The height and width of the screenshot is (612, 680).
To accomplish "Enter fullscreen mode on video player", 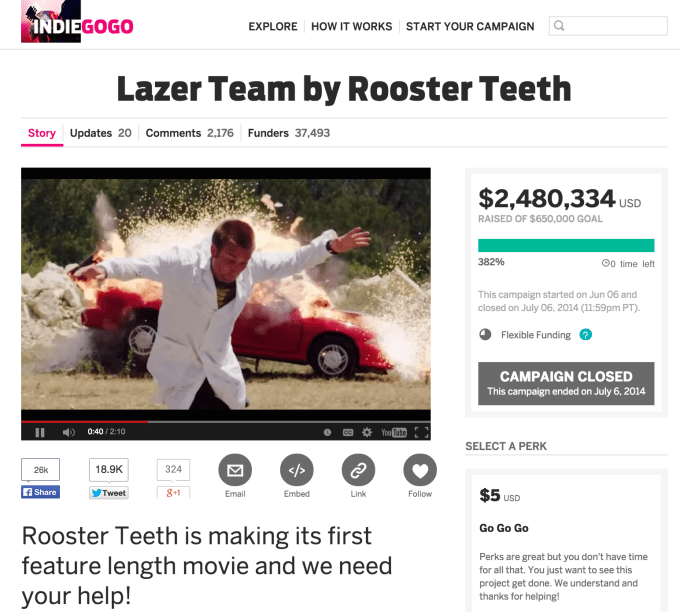I will 421,432.
